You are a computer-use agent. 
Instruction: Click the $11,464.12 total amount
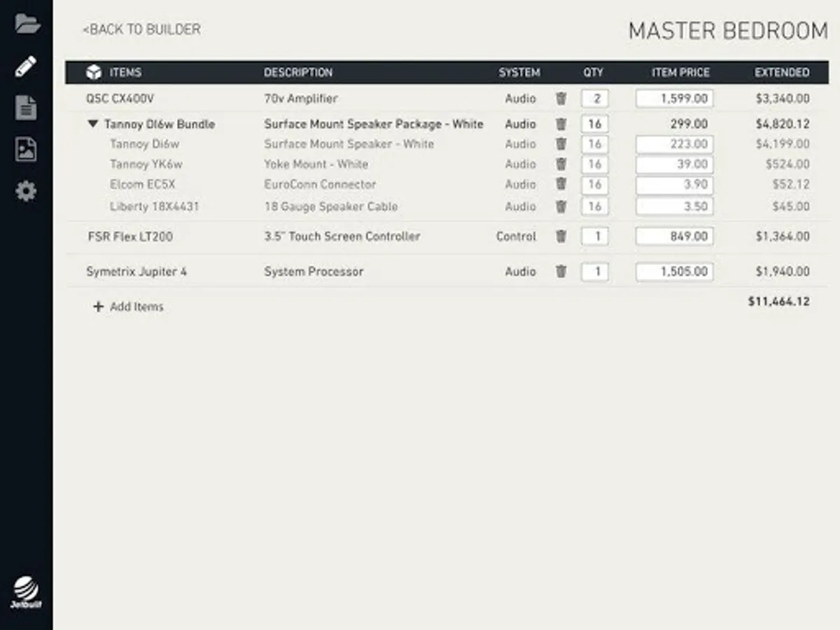(779, 302)
